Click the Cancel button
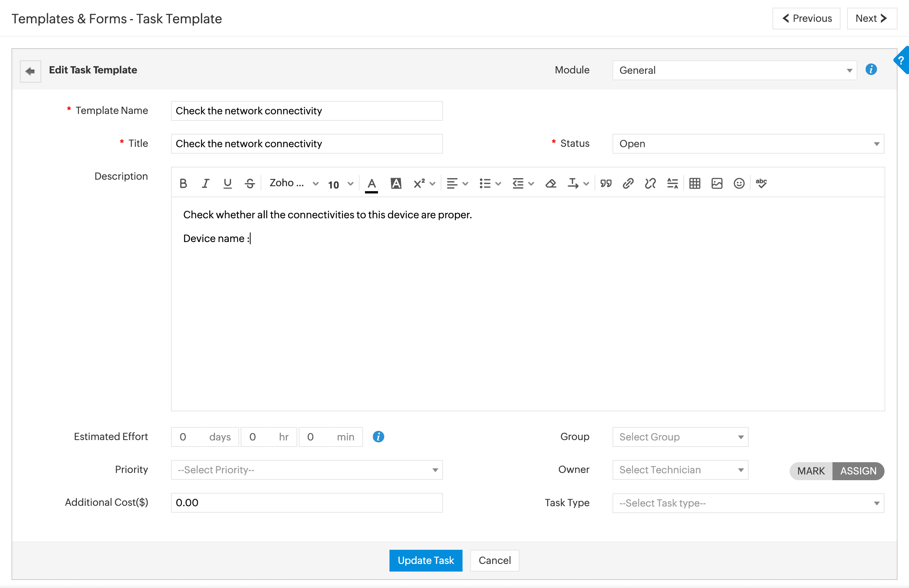Screen dimensions: 909x588 click(495, 560)
